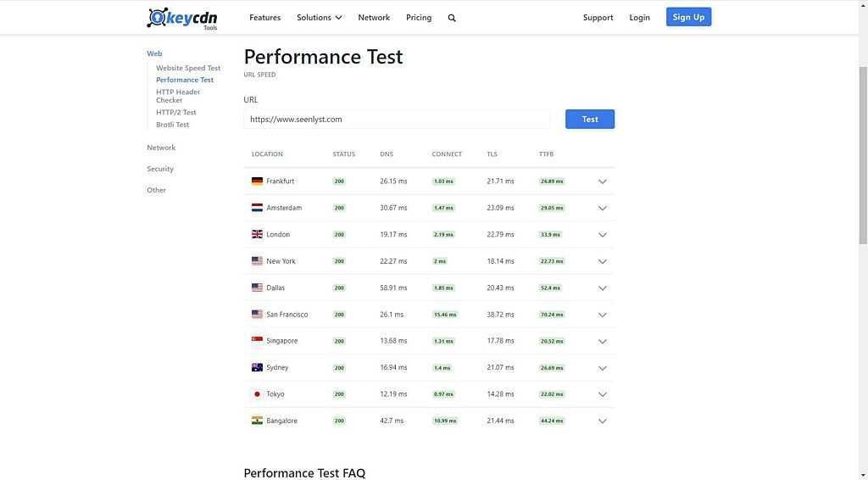Click the Login link
868x480 pixels.
coord(639,18)
